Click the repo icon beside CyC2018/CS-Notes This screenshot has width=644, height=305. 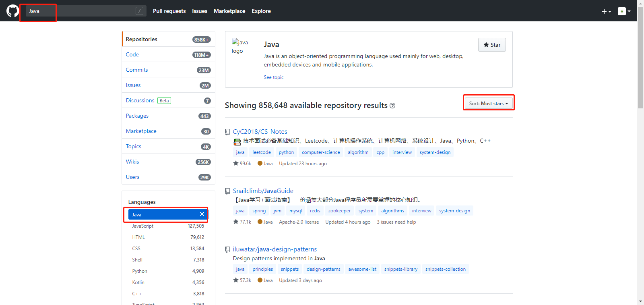click(x=227, y=132)
